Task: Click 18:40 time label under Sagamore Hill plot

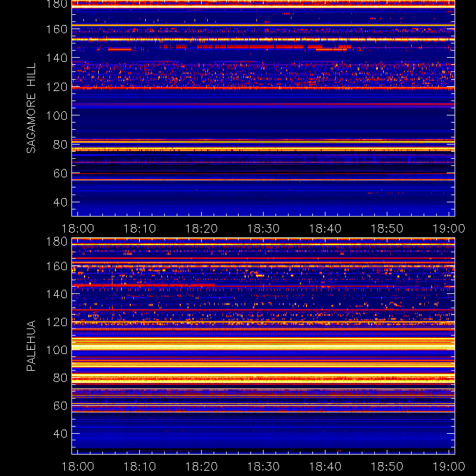Action: pyautogui.click(x=325, y=228)
